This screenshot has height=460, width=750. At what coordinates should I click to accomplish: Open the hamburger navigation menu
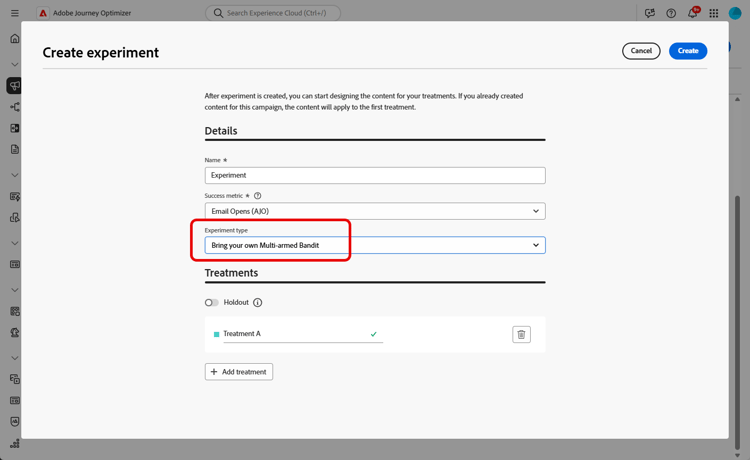point(14,13)
